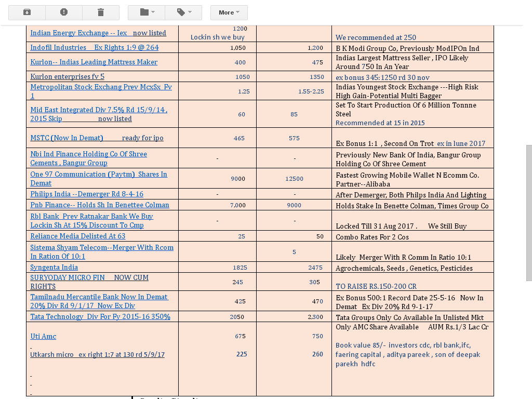Open Nbi Ind Finance Holding Co link
The image size is (532, 399).
[88, 158]
